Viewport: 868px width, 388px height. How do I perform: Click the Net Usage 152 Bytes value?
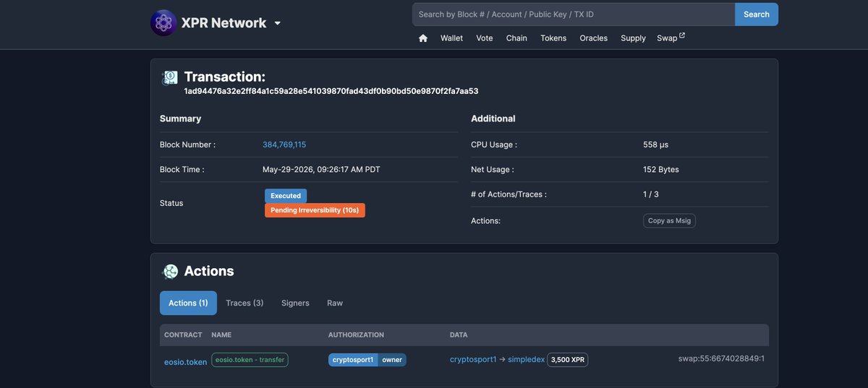tap(661, 170)
